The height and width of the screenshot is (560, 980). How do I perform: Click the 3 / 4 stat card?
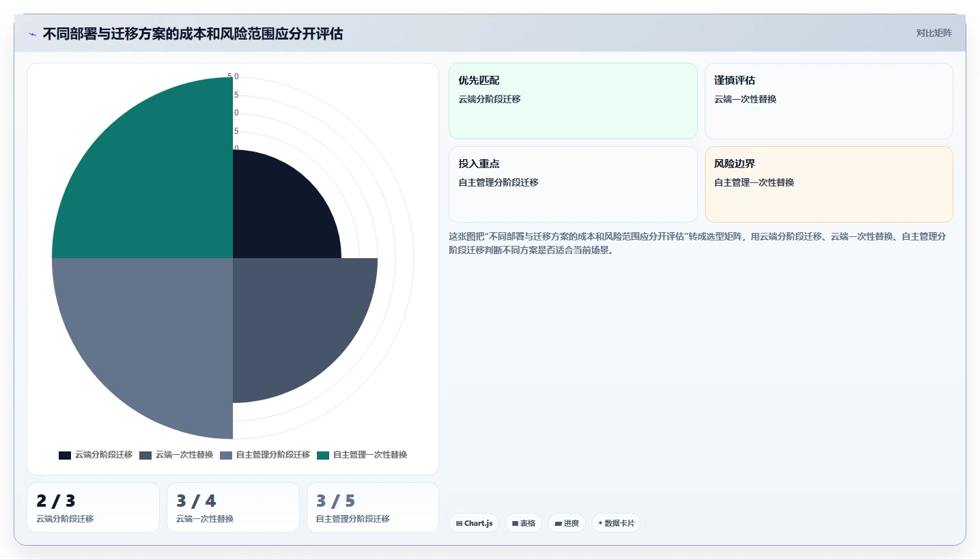tap(233, 507)
